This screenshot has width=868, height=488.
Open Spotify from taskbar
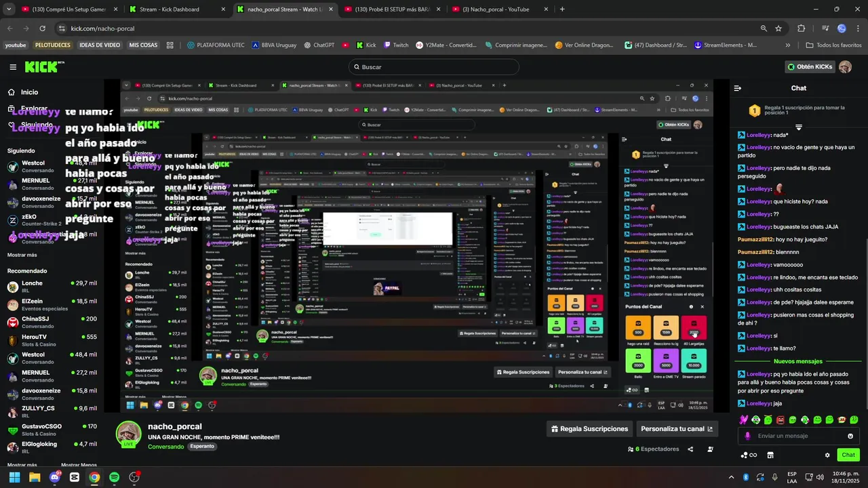[114, 477]
